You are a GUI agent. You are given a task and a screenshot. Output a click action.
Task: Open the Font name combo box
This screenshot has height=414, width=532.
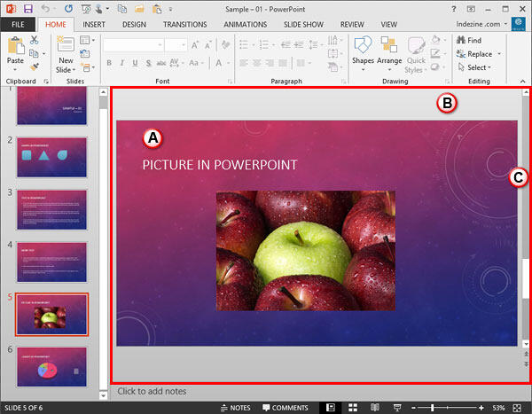point(133,45)
